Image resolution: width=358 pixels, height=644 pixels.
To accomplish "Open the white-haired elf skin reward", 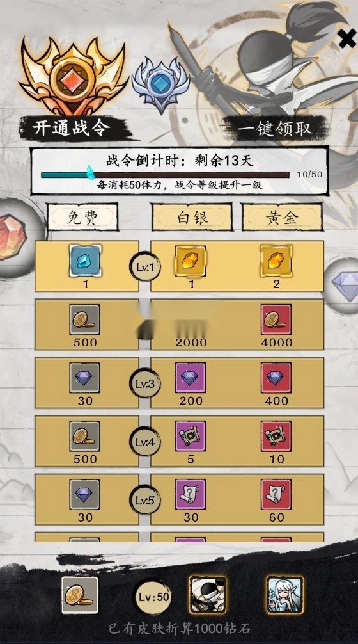I will (x=284, y=595).
